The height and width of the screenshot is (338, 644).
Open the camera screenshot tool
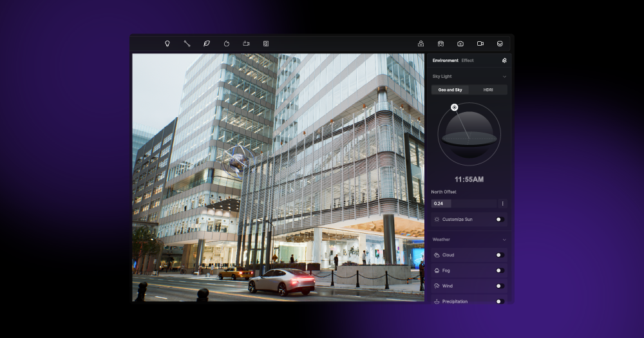(x=460, y=44)
